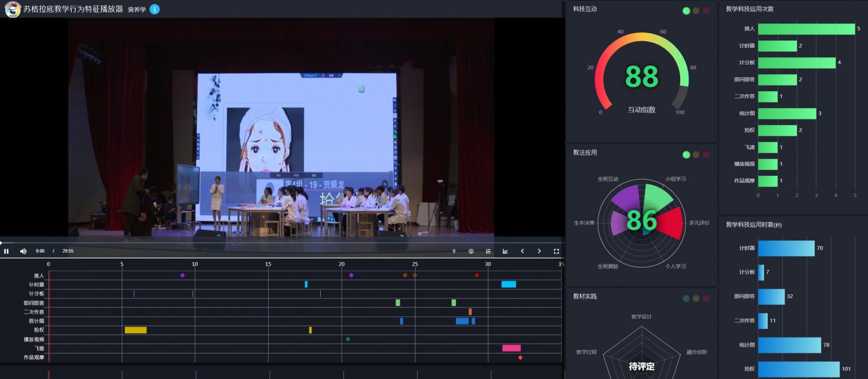Click the blue info icon beside 营养学
Viewport: 868px width, 379px height.
point(155,9)
